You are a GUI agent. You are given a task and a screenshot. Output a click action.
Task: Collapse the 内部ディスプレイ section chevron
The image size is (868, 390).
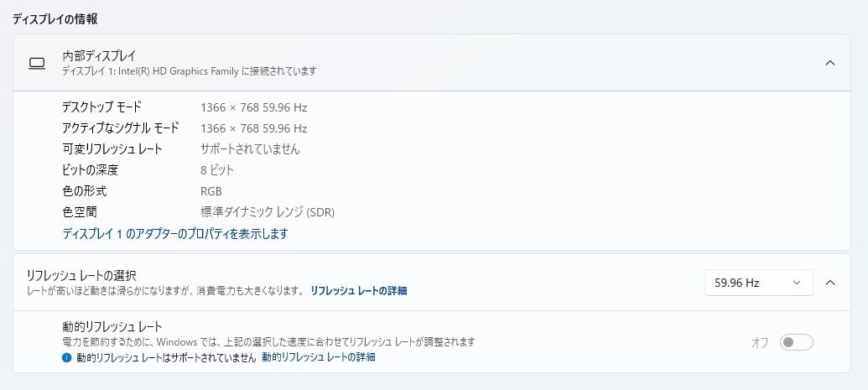pos(829,63)
